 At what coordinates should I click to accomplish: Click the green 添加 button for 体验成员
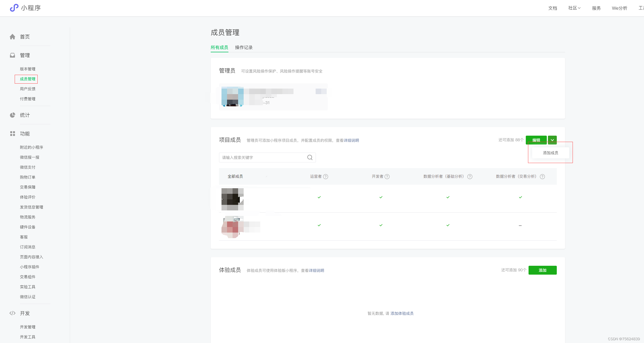tap(542, 270)
